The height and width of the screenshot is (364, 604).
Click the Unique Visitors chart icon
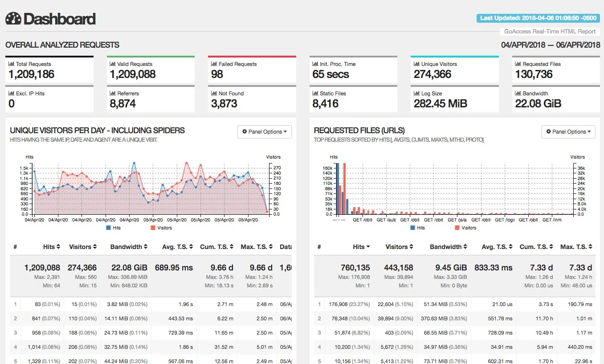click(417, 64)
